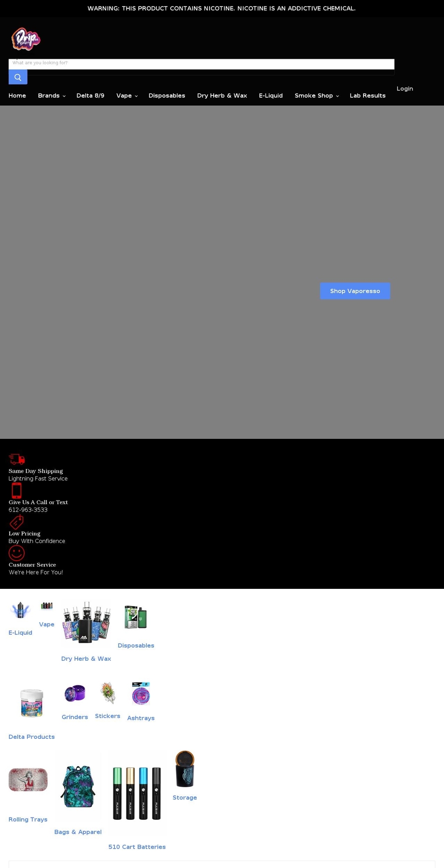The image size is (444, 868).
Task: Click the Bags & Apparel backpack image
Action: (78, 786)
